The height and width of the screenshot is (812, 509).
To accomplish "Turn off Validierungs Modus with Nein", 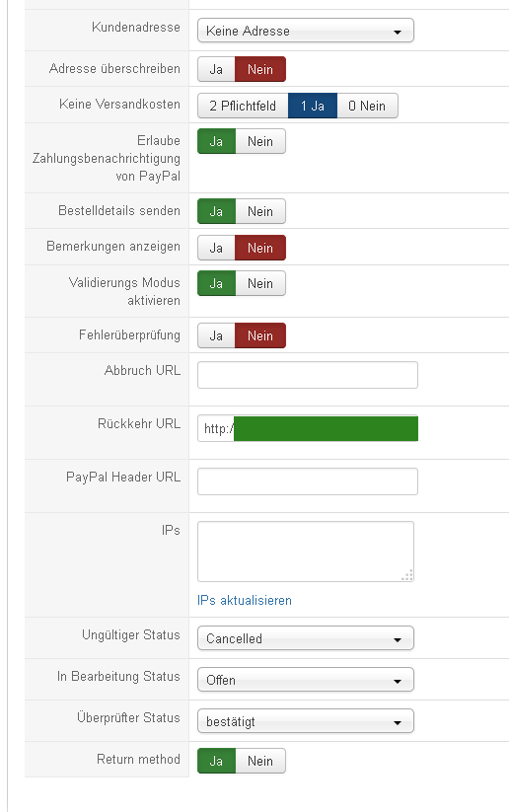I will click(260, 284).
